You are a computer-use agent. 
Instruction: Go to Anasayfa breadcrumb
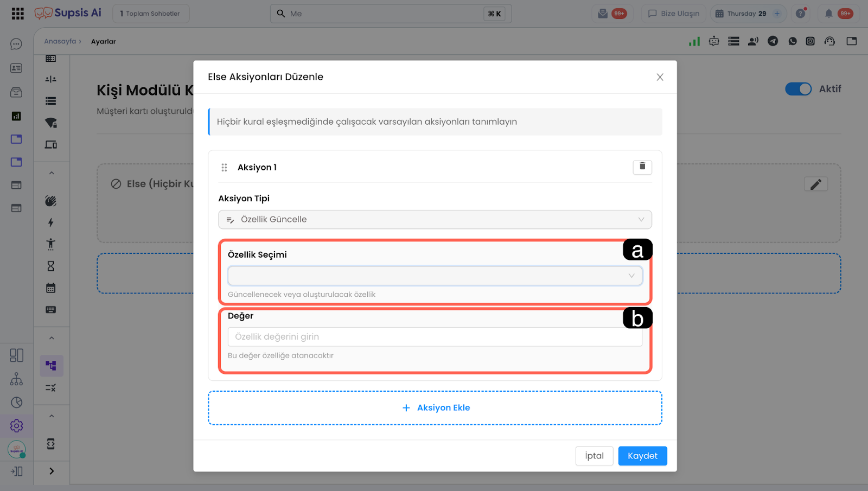click(60, 41)
